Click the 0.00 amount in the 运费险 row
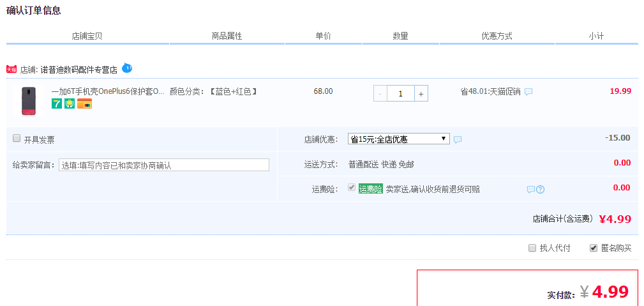 (622, 188)
